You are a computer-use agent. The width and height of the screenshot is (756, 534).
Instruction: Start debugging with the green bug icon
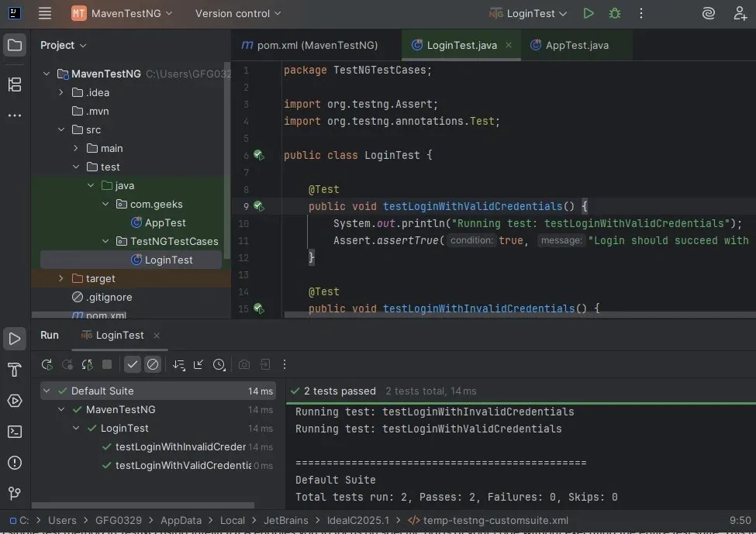pos(615,13)
